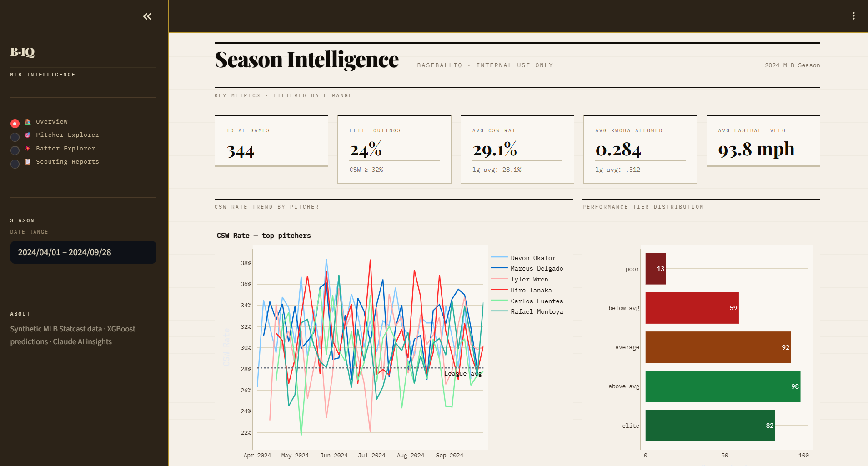This screenshot has width=868, height=466.
Task: Click the elite tier bar showing 82
Action: (710, 426)
